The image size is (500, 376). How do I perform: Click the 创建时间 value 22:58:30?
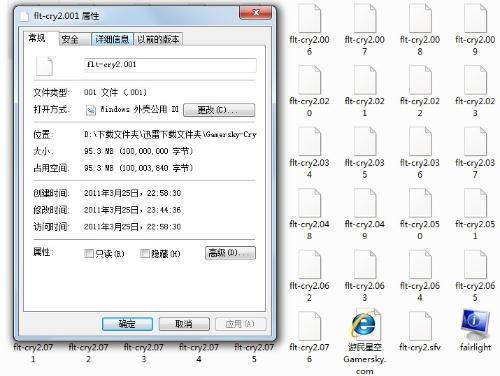point(133,193)
